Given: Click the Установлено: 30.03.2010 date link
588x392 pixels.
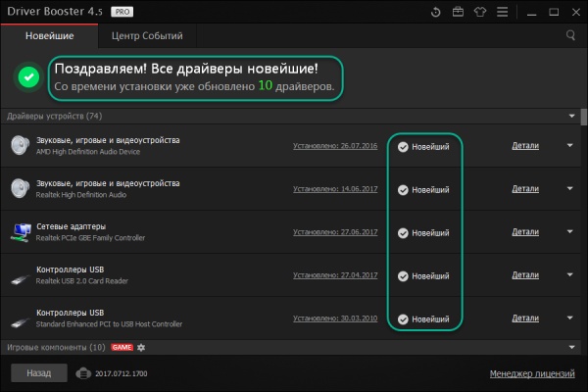Looking at the screenshot, I should [x=335, y=318].
